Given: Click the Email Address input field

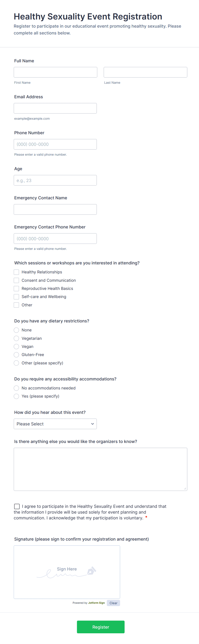Looking at the screenshot, I should coord(55,108).
